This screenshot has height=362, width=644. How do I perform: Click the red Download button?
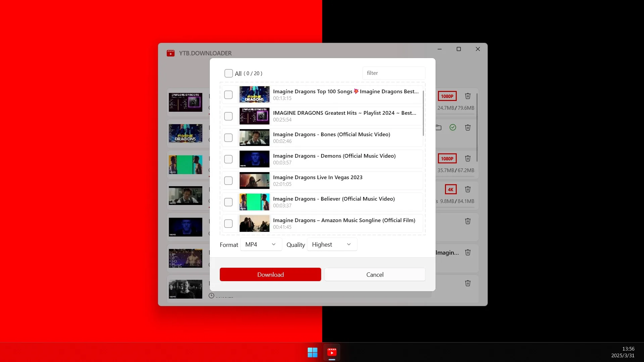point(270,274)
